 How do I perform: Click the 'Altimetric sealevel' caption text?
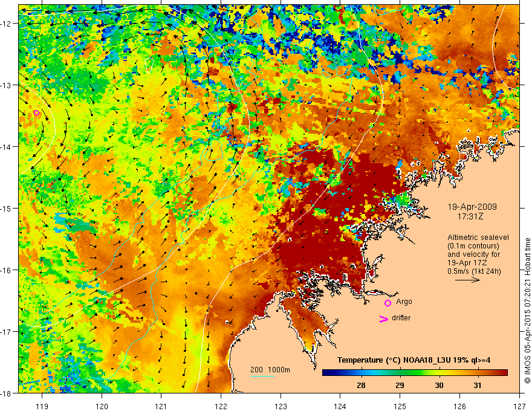coord(478,238)
